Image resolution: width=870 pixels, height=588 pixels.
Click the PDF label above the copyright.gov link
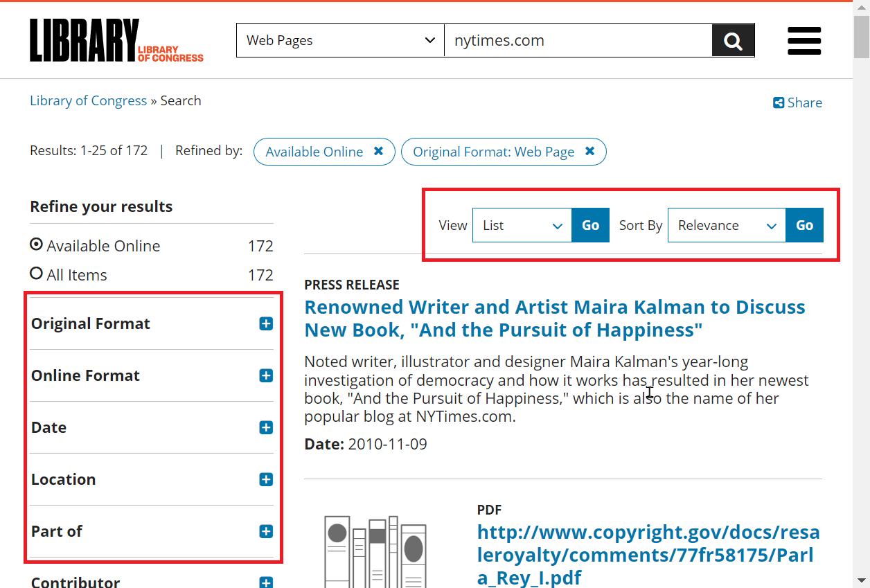pos(489,510)
